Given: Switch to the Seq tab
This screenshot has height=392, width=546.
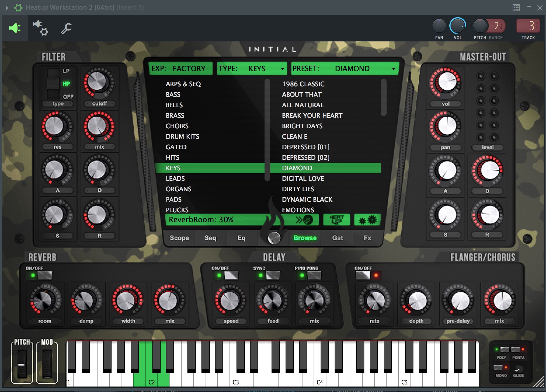Looking at the screenshot, I should (210, 238).
